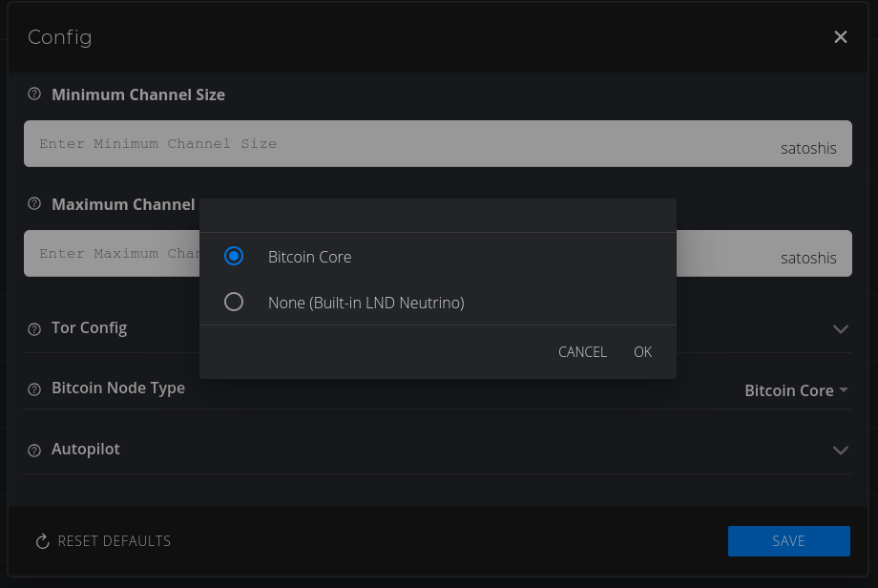878x588 pixels.
Task: Click the 'None (Built-in LND Neutrino)' option label
Action: pyautogui.click(x=366, y=303)
